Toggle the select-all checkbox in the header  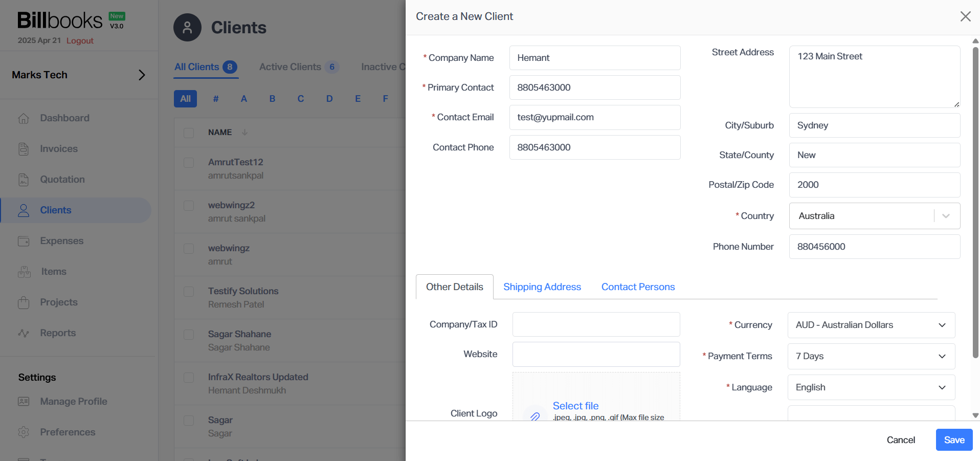pyautogui.click(x=189, y=133)
